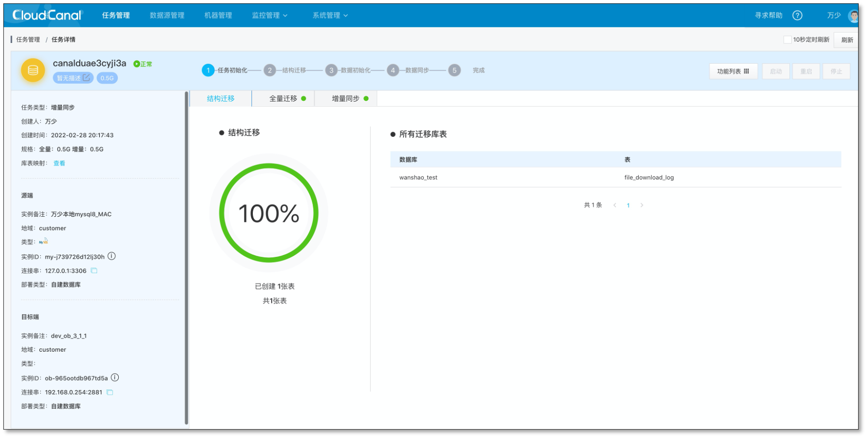Click step 1 任务初始化 marker

[208, 70]
